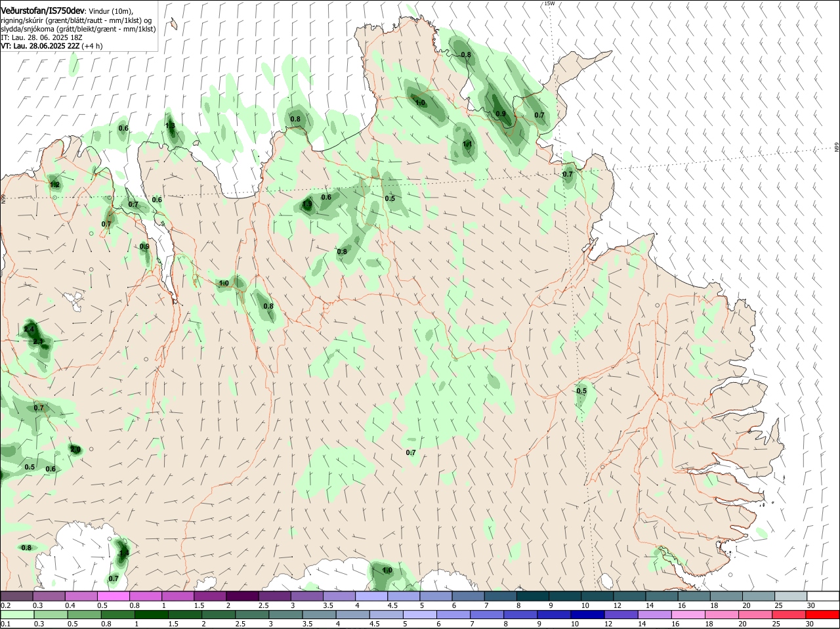Select the hot pink 20 swatch in bottom scale

tap(757, 615)
